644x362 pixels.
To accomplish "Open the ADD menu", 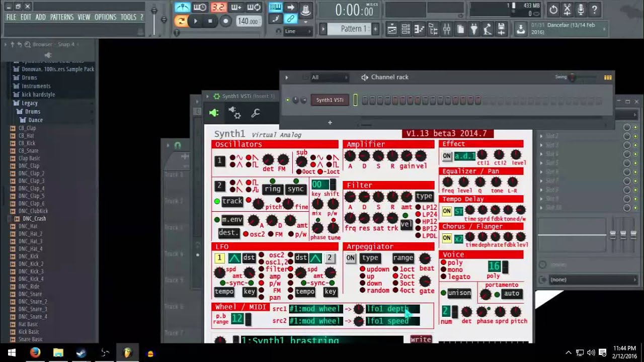I will pyautogui.click(x=41, y=17).
